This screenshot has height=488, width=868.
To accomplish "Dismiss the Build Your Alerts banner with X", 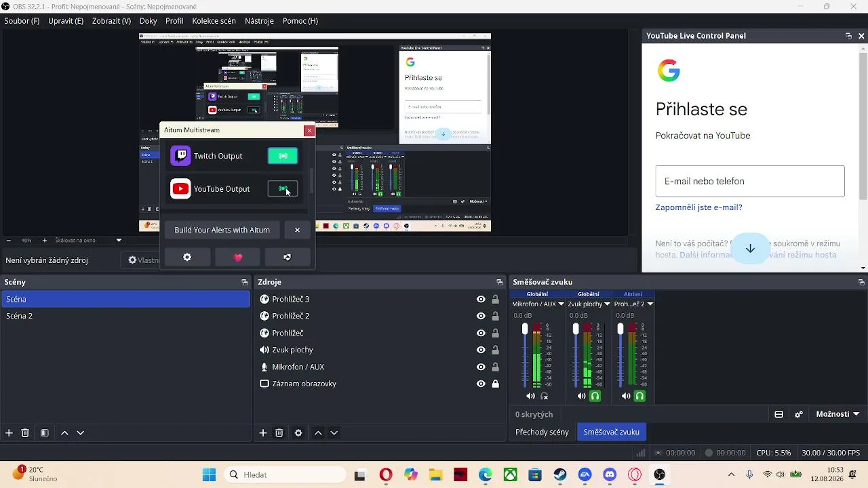I will pyautogui.click(x=297, y=230).
